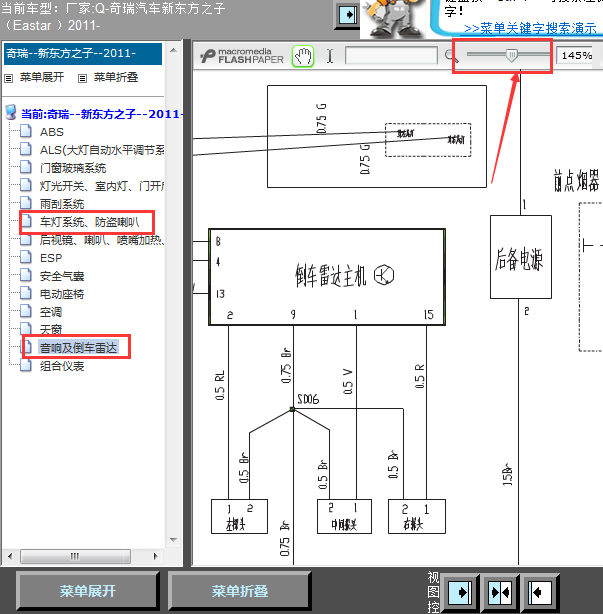Image resolution: width=603 pixels, height=614 pixels.
Task: Click the blue 奇瑞--新东方之子--2011- header
Action: (83, 54)
